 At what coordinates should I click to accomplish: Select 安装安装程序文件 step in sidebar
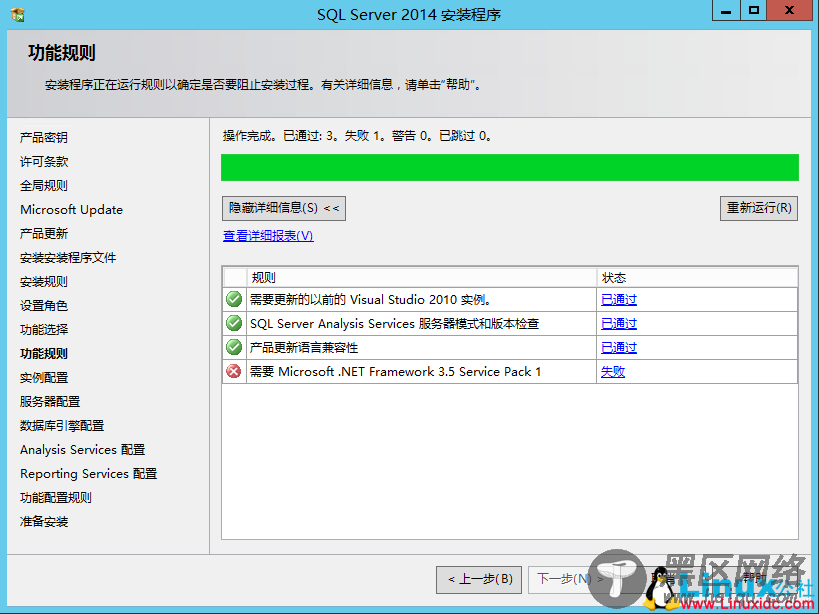(x=68, y=257)
